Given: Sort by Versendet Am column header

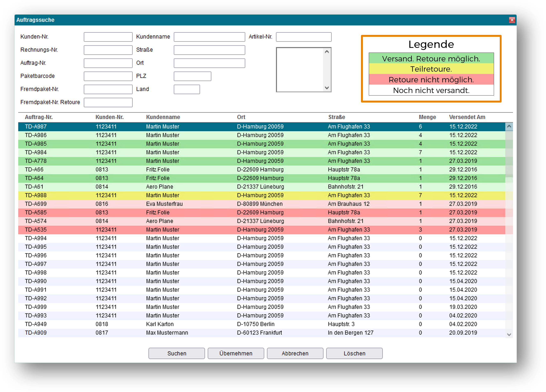Looking at the screenshot, I should 467,117.
